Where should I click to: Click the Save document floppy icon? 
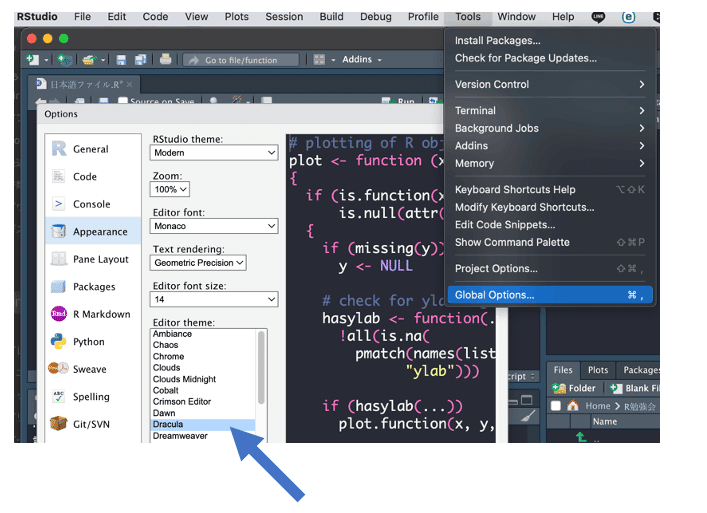(x=121, y=60)
